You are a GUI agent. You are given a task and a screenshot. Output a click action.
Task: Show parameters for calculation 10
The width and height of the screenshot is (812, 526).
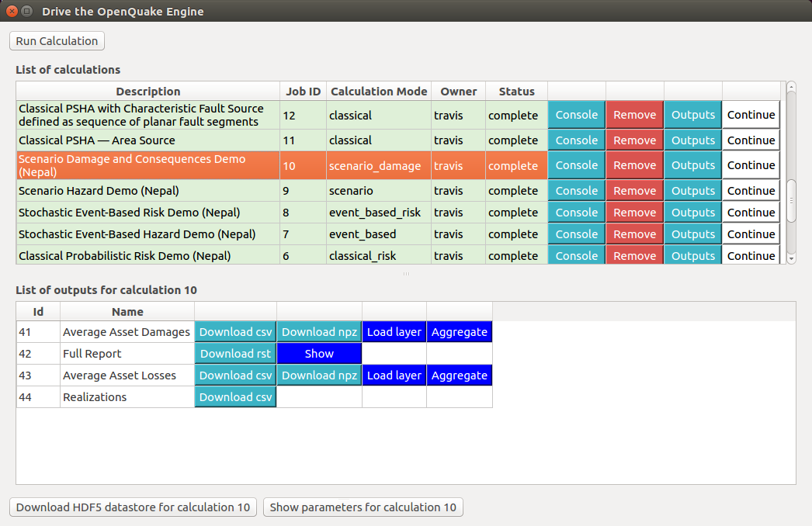pos(363,507)
